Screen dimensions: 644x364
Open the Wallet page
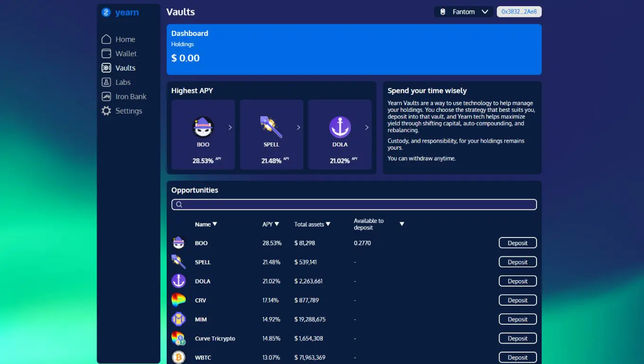click(x=126, y=54)
